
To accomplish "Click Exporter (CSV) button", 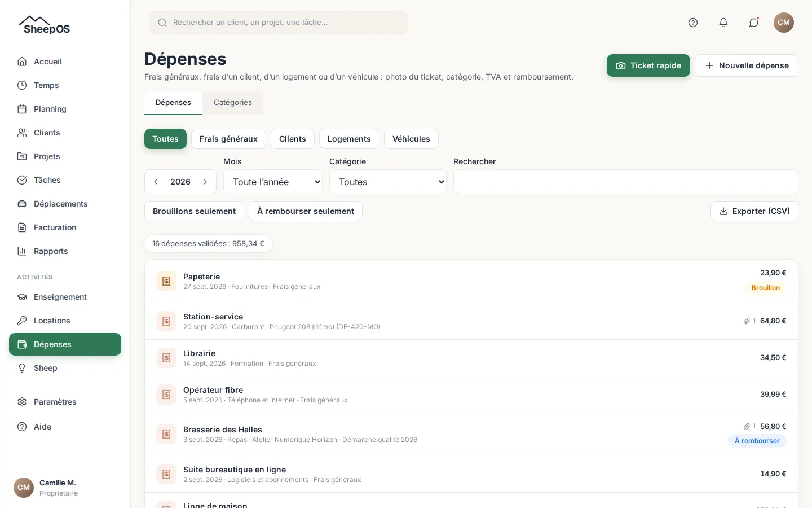I will coord(754,211).
